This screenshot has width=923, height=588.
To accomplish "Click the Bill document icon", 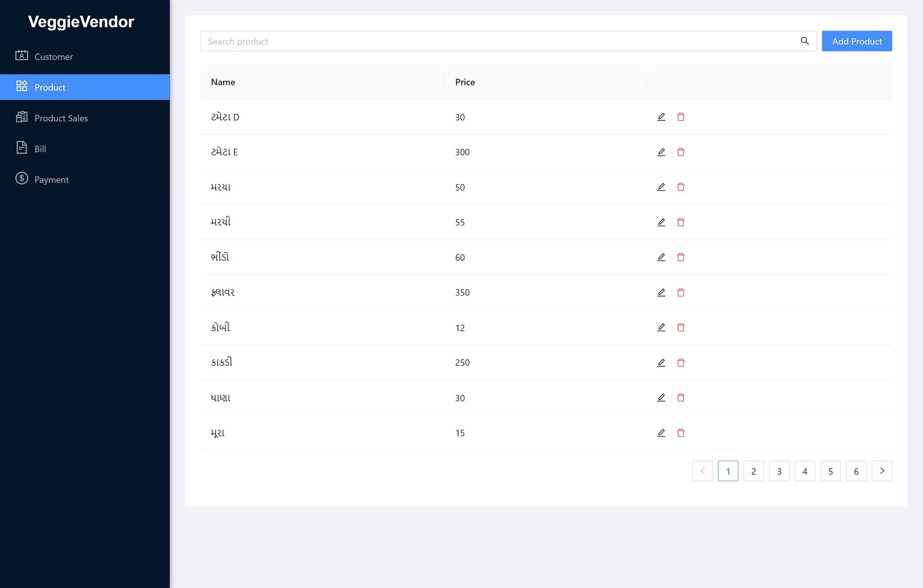I will point(22,148).
